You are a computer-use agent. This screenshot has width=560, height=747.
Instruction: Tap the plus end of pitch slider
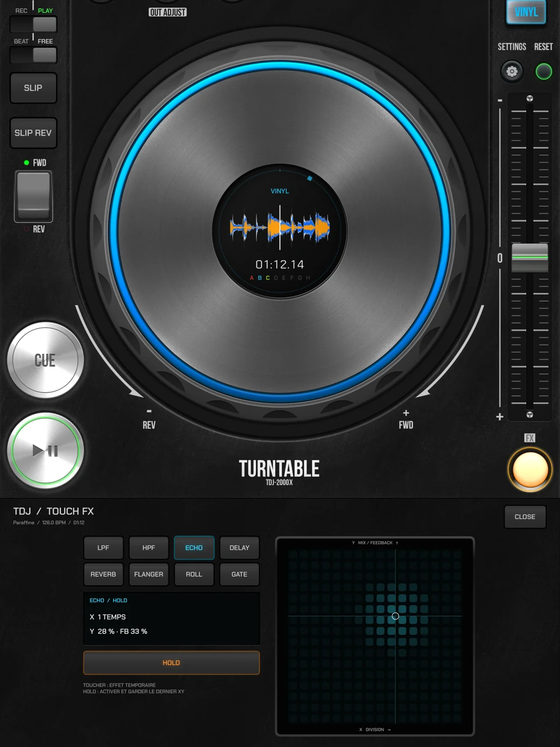point(500,417)
